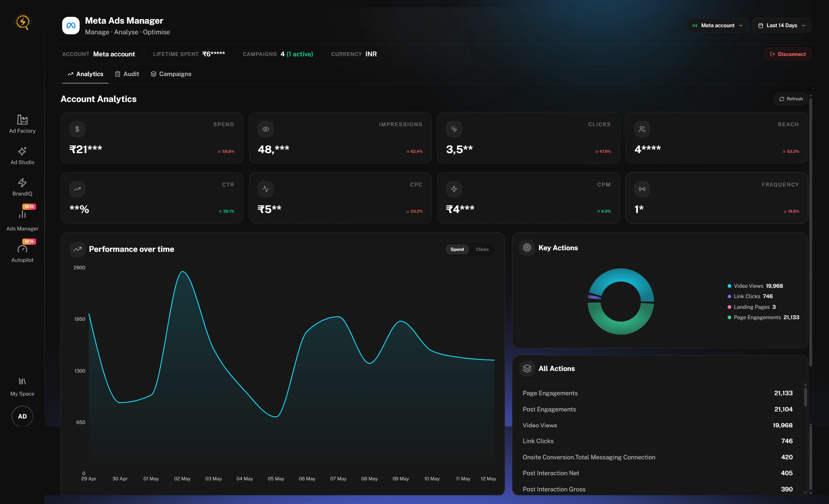Click the CTR 39.1% change indicator

click(226, 211)
